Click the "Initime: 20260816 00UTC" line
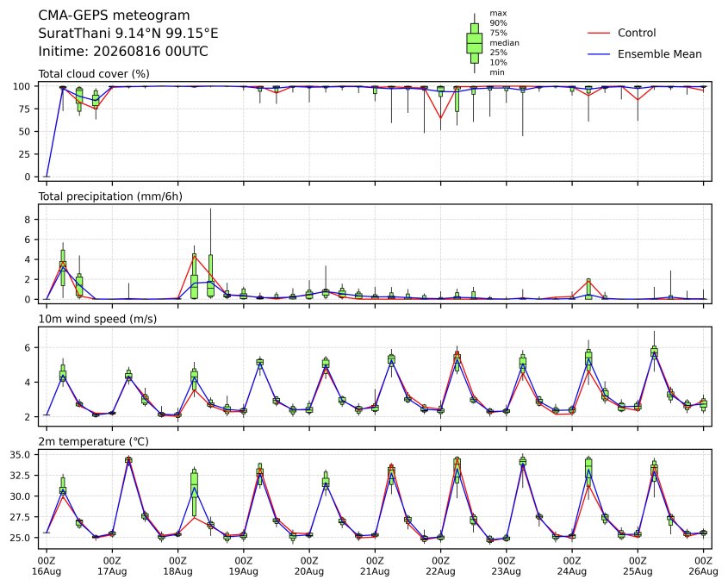The image size is (728, 586). [x=123, y=51]
